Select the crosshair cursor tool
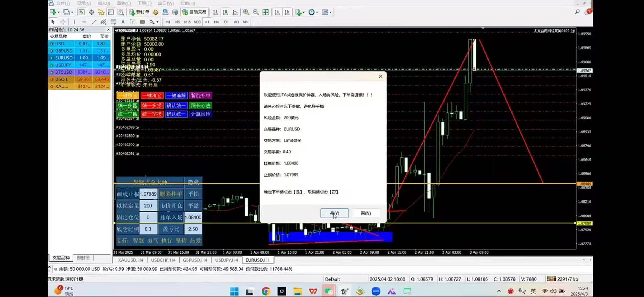Image resolution: width=644 pixels, height=297 pixels. click(x=63, y=22)
